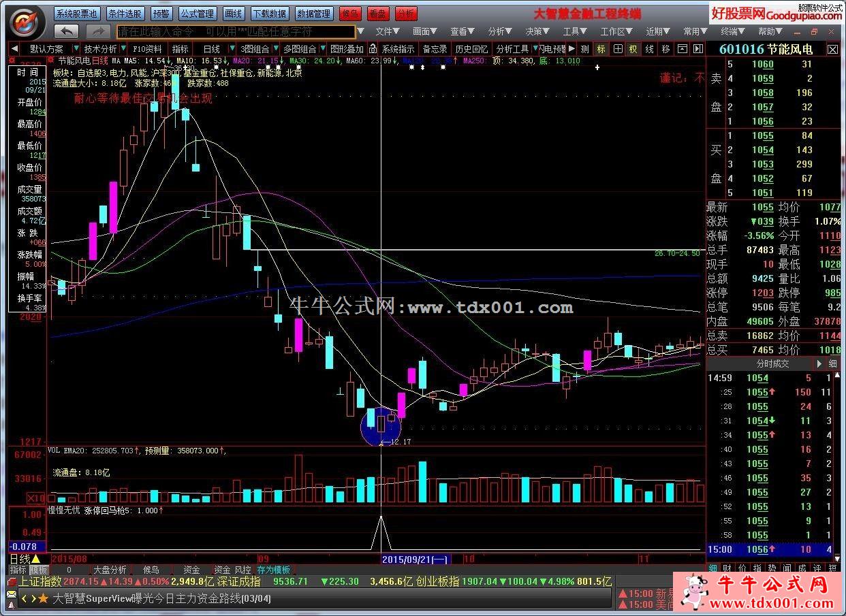The width and height of the screenshot is (846, 616).
Task: Click the command input field
Action: click(236, 31)
